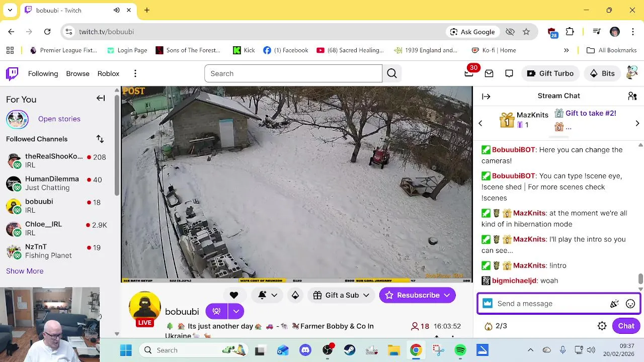Screen dimensions: 644x362
Task: Click the Twitch Search field
Action: (293, 73)
